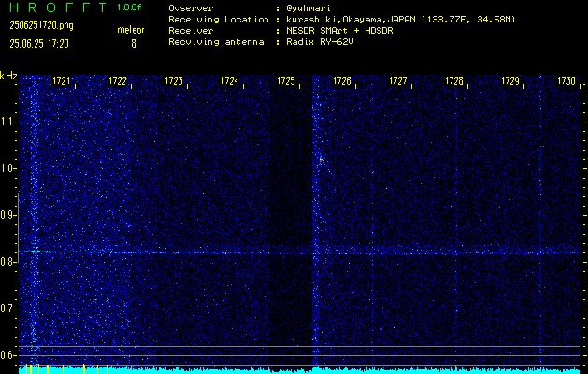Viewport: 588px width, 374px height.
Task: Click the 'Recviving antenna' label
Action: pos(216,42)
